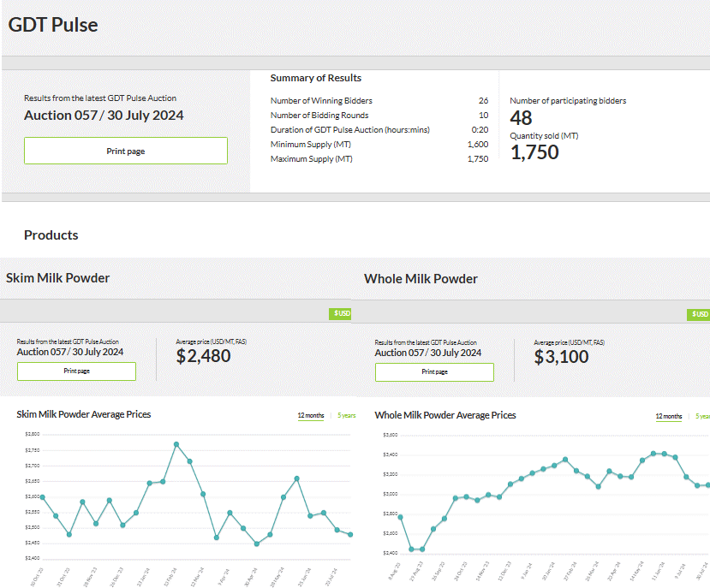Viewport: 710px width, 588px height.
Task: Click the 'Products' section heading
Action: [51, 235]
